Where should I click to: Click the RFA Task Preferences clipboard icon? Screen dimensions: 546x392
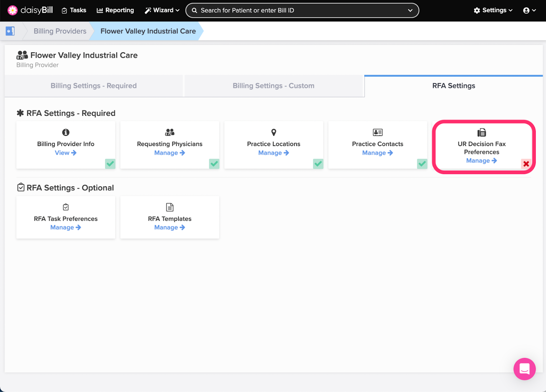(66, 207)
